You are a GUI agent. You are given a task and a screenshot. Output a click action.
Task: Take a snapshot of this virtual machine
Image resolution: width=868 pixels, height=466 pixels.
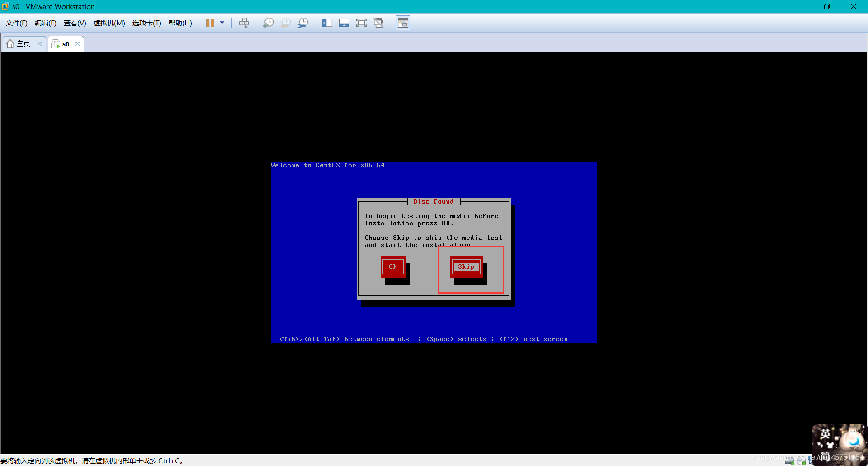[x=269, y=23]
